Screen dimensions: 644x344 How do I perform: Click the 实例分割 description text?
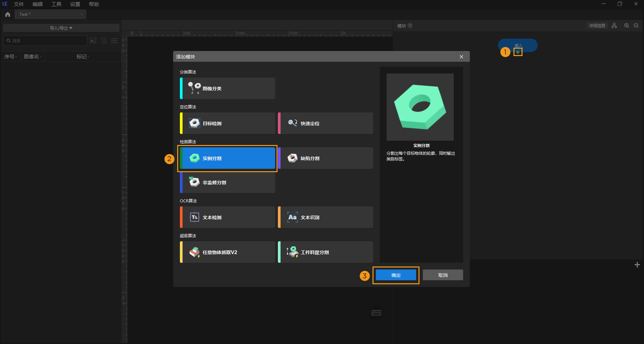(x=420, y=156)
